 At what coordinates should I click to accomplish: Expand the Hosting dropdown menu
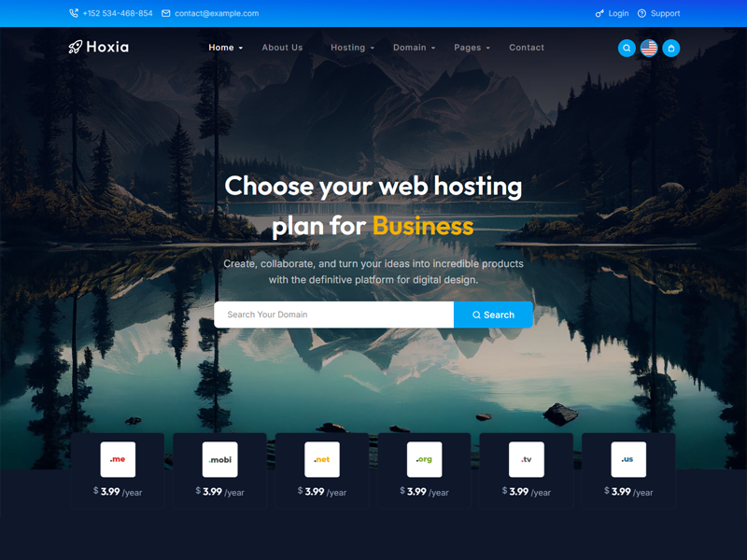click(352, 48)
